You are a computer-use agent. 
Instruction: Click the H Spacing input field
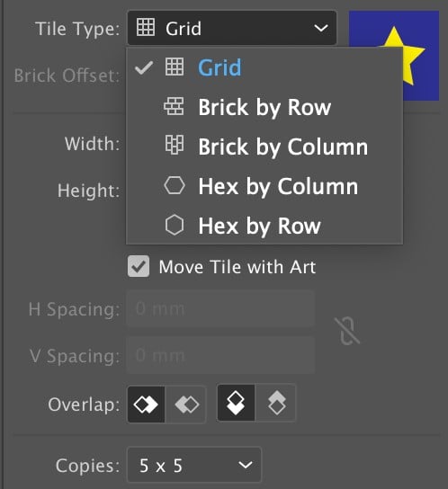tap(220, 308)
